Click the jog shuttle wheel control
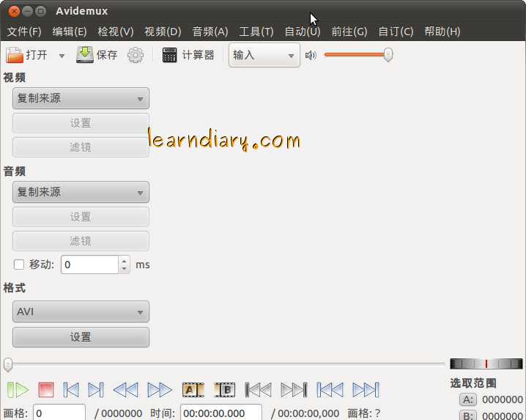 [x=486, y=364]
